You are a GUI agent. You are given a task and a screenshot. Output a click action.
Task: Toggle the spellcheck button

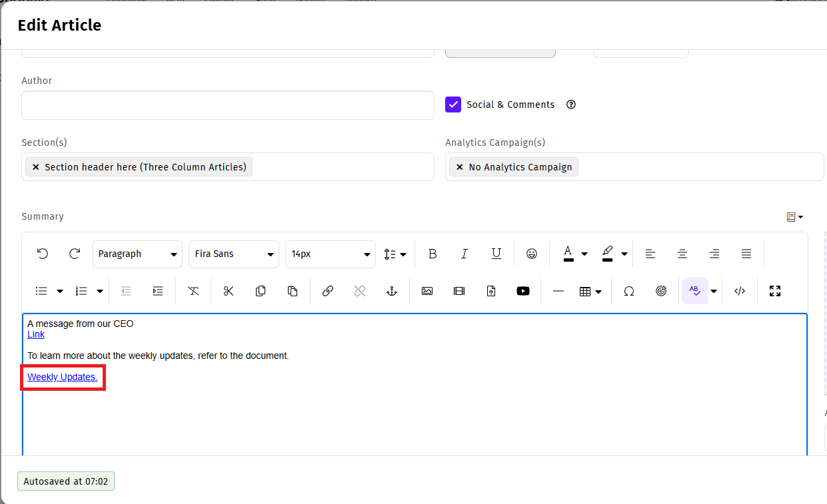[694, 291]
